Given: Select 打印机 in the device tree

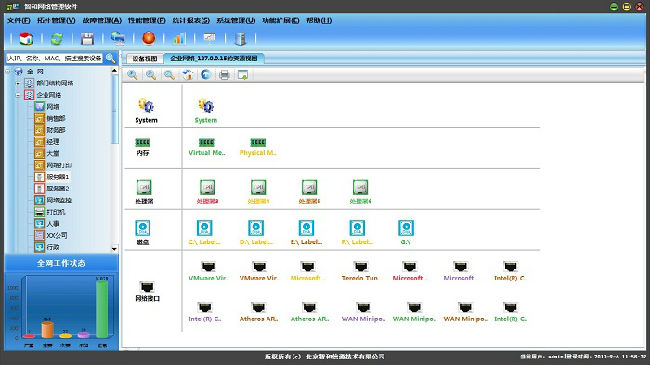Looking at the screenshot, I should pyautogui.click(x=55, y=212).
